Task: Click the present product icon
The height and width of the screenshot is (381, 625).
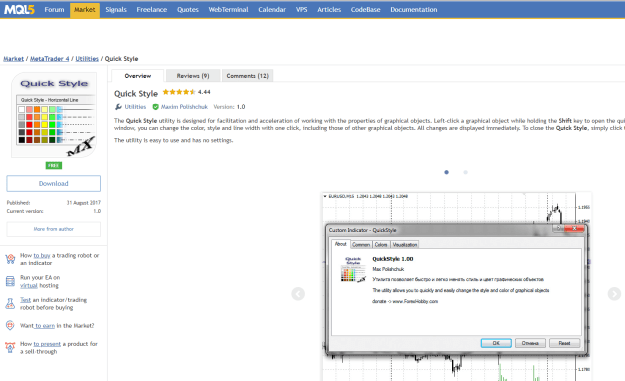Action: pyautogui.click(x=10, y=348)
